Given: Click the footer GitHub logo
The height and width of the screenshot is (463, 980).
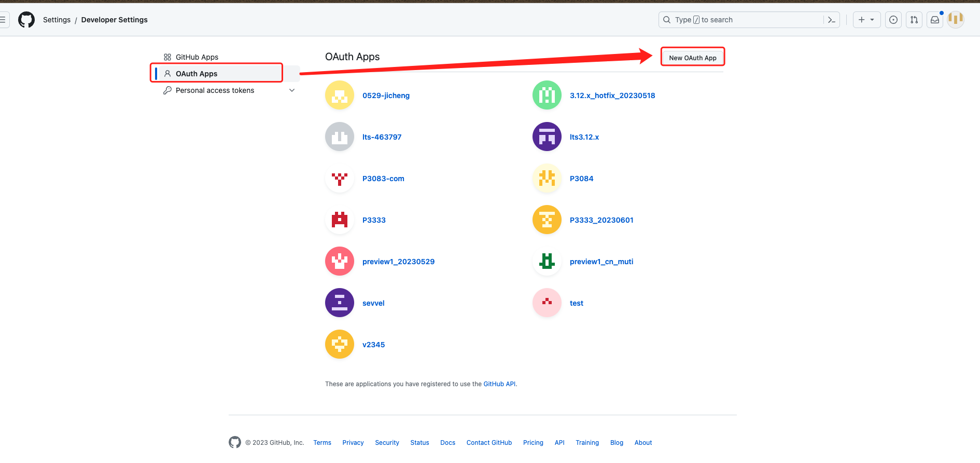Looking at the screenshot, I should pos(235,442).
